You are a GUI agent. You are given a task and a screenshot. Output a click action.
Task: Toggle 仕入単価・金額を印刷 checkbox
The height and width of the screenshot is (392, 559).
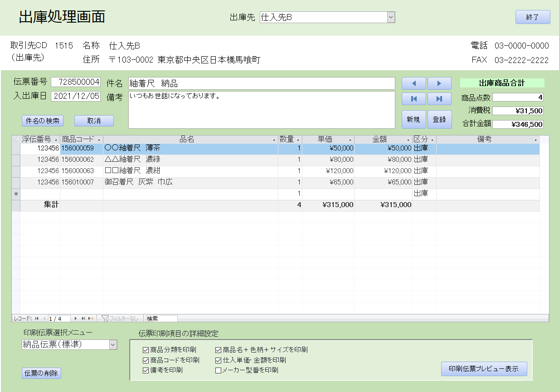click(218, 360)
